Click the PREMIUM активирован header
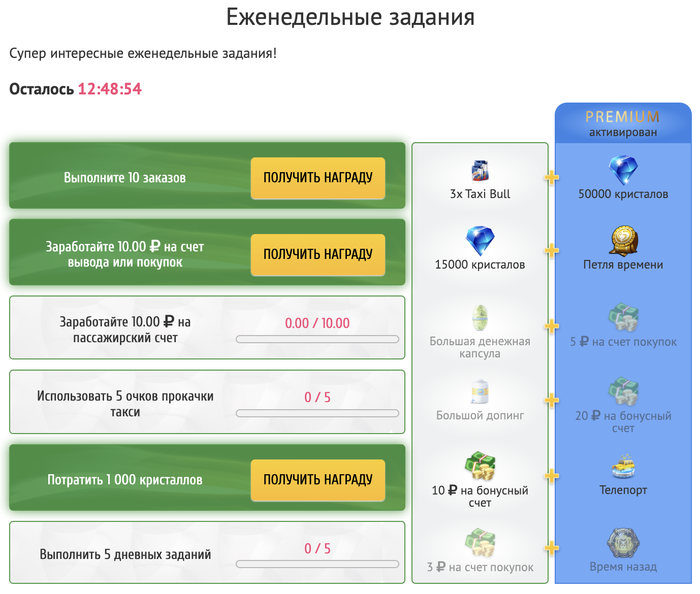Screen dimensions: 700x594 click(623, 123)
